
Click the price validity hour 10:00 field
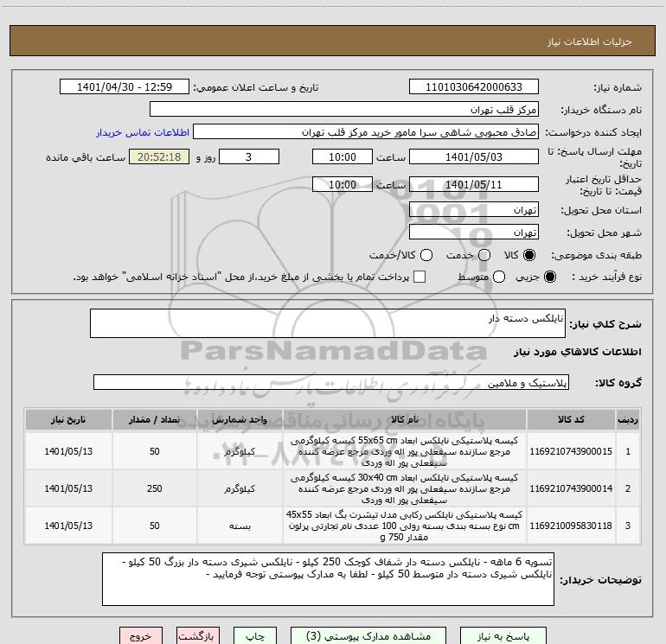click(x=343, y=184)
